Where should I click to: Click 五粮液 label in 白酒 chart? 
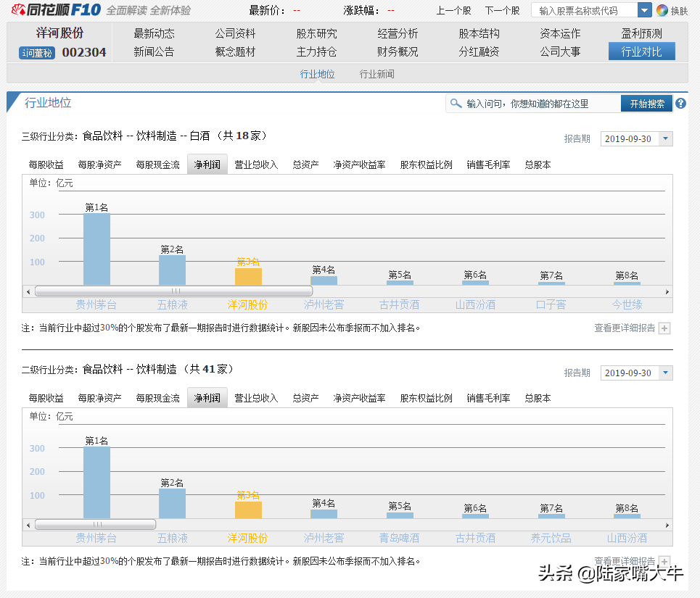(173, 304)
